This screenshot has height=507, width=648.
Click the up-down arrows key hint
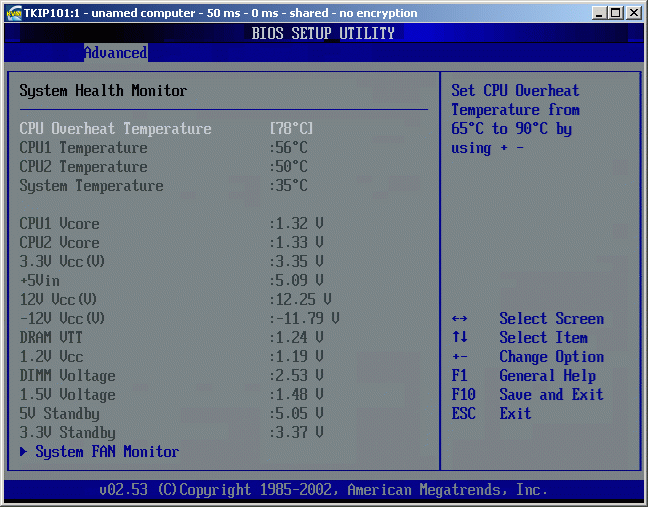click(460, 337)
